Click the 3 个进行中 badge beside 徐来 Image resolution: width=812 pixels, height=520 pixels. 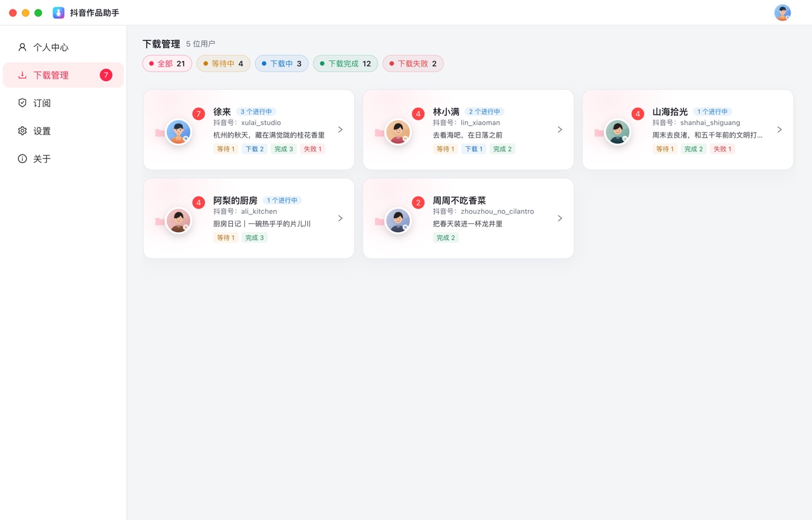click(256, 112)
